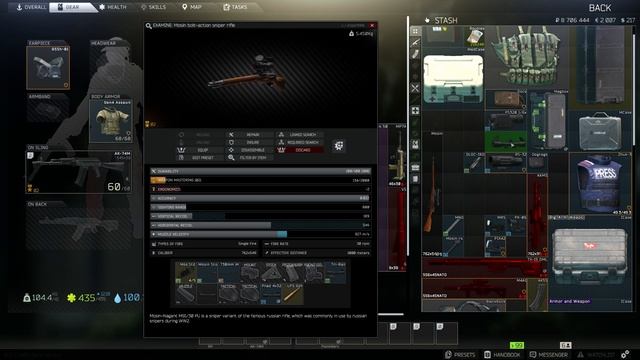Click the Linked search action
Screen dimensions: 640x360
tap(299, 134)
